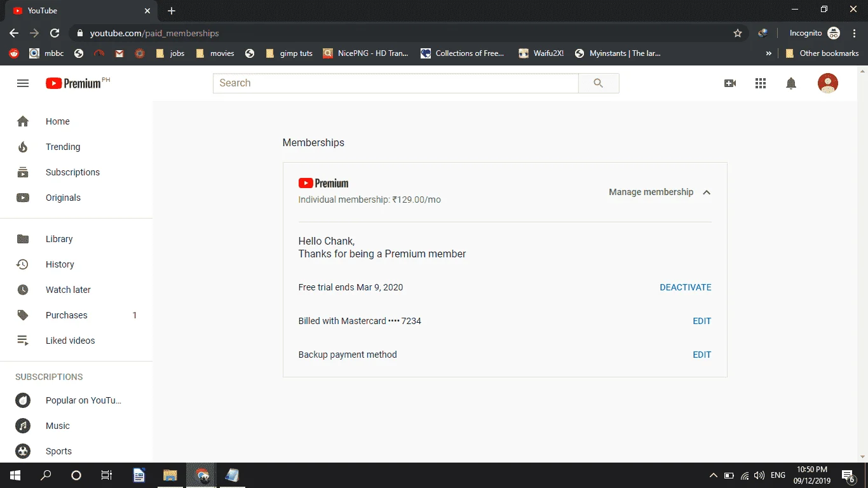The width and height of the screenshot is (868, 488).
Task: Switch to Chrome on taskbar
Action: pos(201,475)
